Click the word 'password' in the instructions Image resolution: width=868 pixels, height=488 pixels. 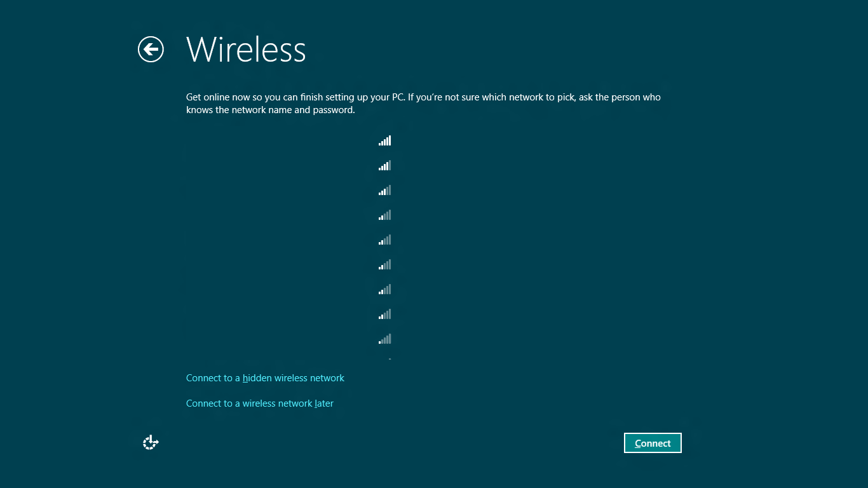point(333,111)
